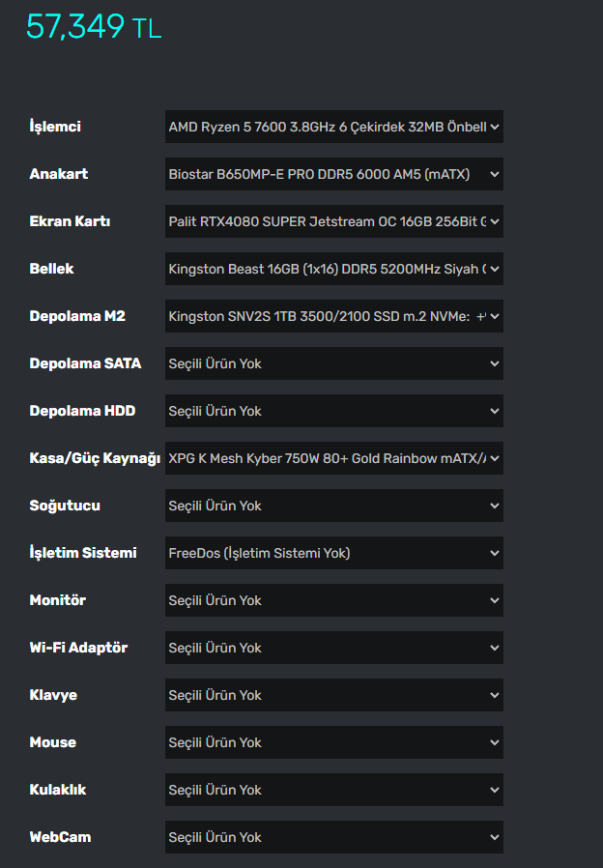Click the 57,349 TL total price

[93, 27]
